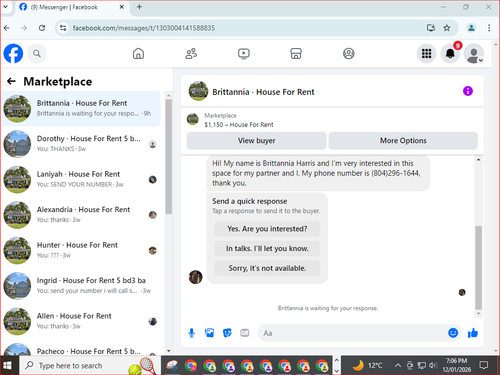Click the listing thumbnail beside Marketplace label
This screenshot has width=500, height=375.
tap(193, 119)
